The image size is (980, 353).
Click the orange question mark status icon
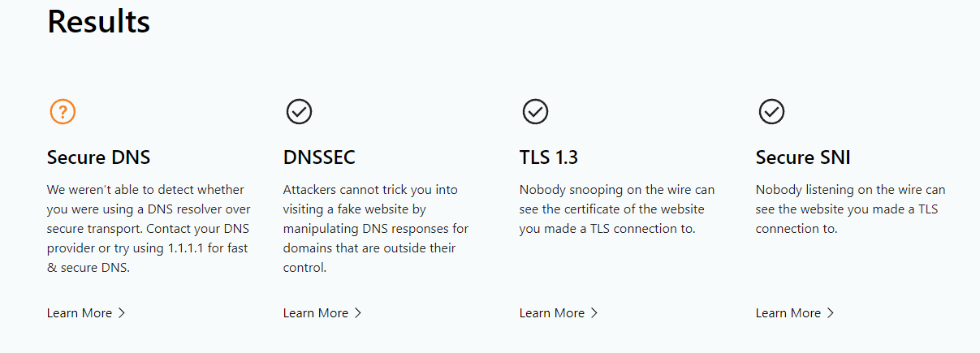point(63,111)
